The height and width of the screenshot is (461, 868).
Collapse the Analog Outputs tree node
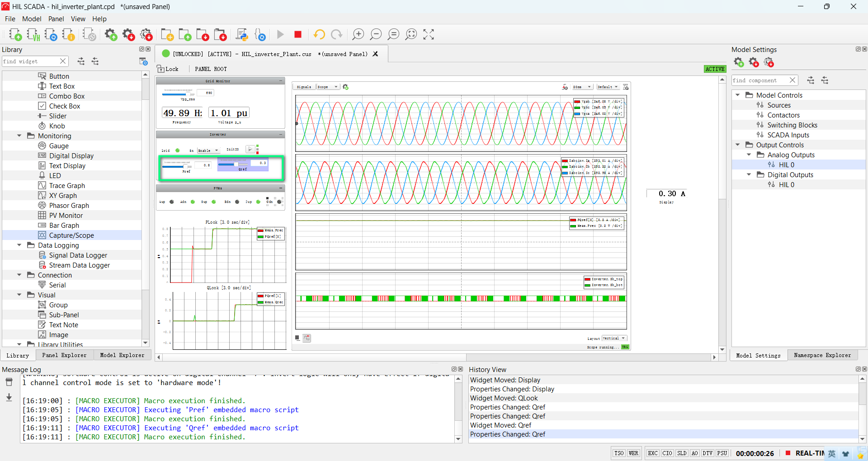pos(749,155)
